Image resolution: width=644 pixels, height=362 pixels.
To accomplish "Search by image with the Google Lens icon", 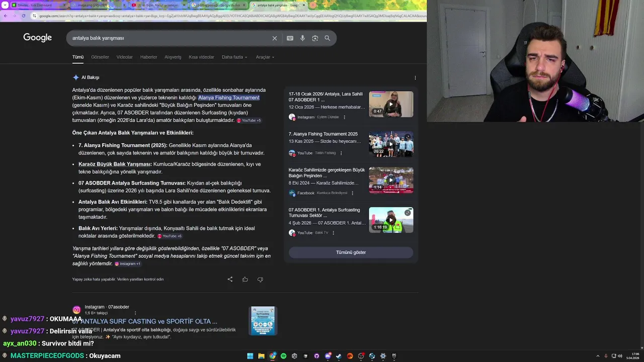I will [x=315, y=38].
